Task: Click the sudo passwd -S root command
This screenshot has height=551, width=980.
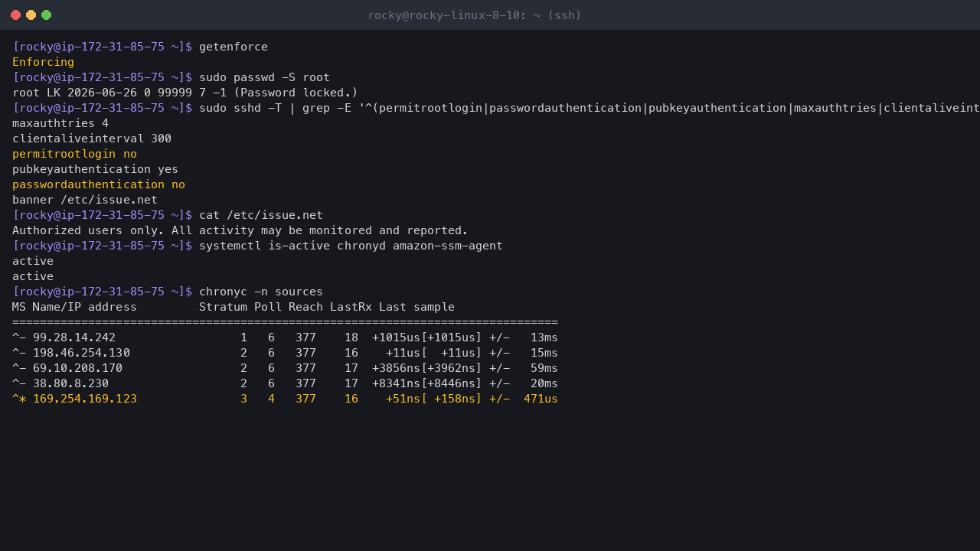Action: (x=264, y=77)
